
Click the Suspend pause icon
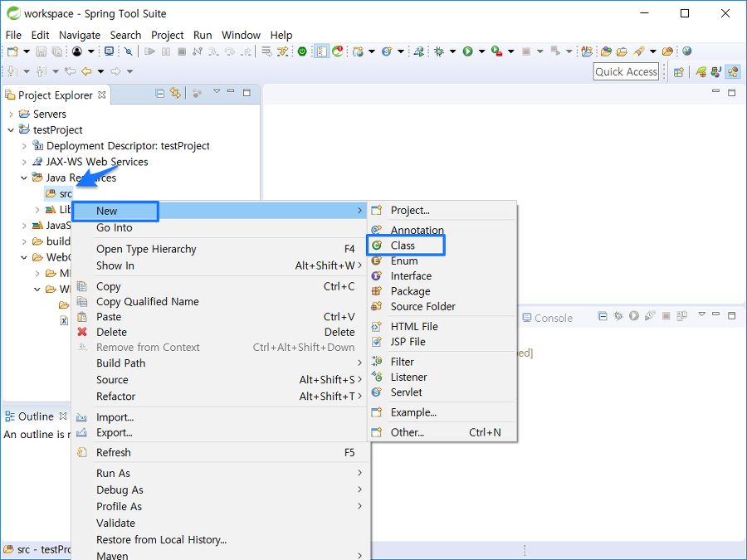[x=166, y=51]
